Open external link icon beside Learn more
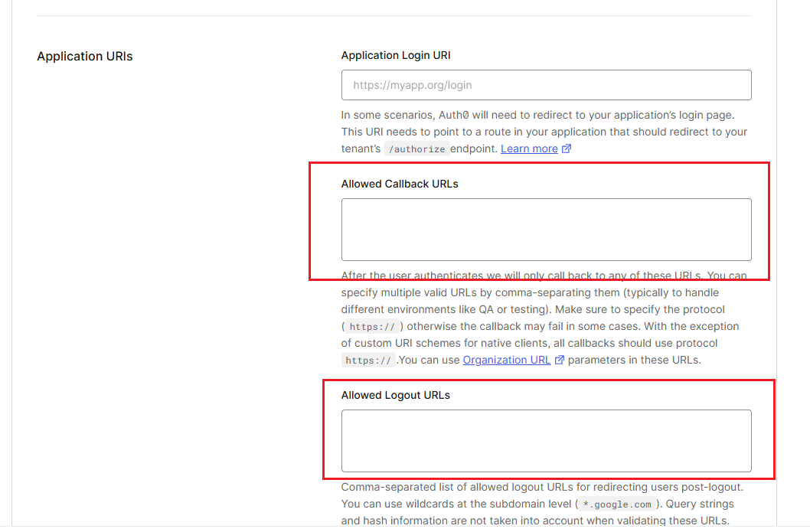810x532 pixels. click(x=567, y=149)
